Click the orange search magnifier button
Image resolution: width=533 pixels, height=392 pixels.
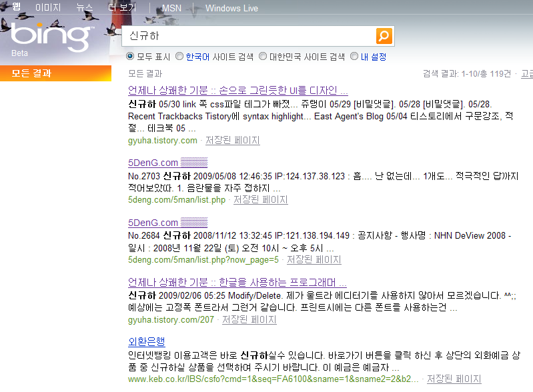click(384, 36)
